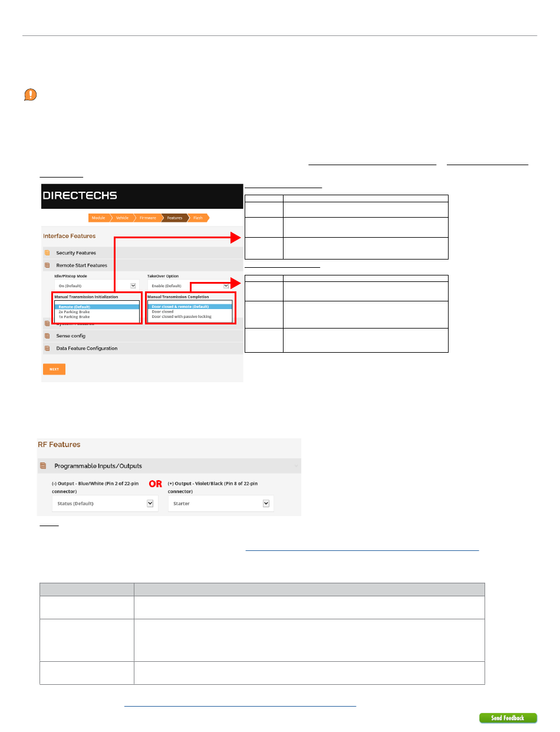
Task: Click the Programmable Inputs/Outputs list icon
Action: coord(43,466)
